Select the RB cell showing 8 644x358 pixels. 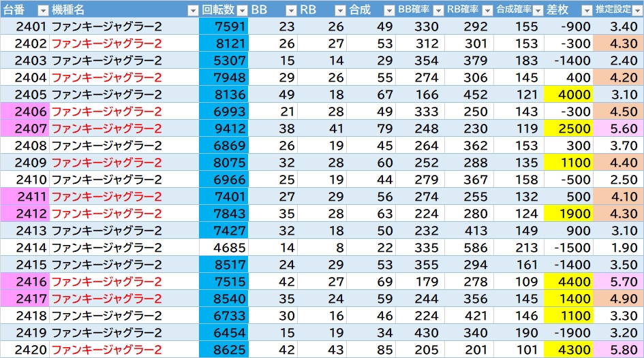coord(322,247)
